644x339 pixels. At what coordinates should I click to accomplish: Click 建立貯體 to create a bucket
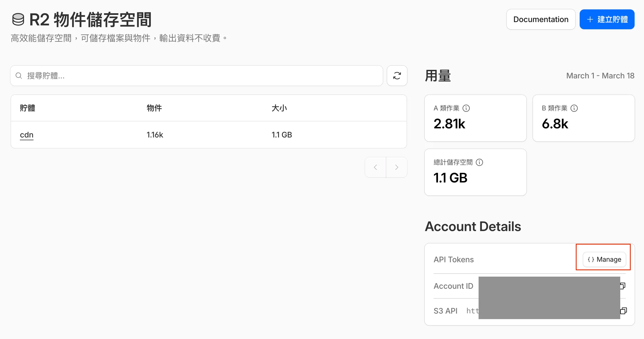tap(607, 19)
